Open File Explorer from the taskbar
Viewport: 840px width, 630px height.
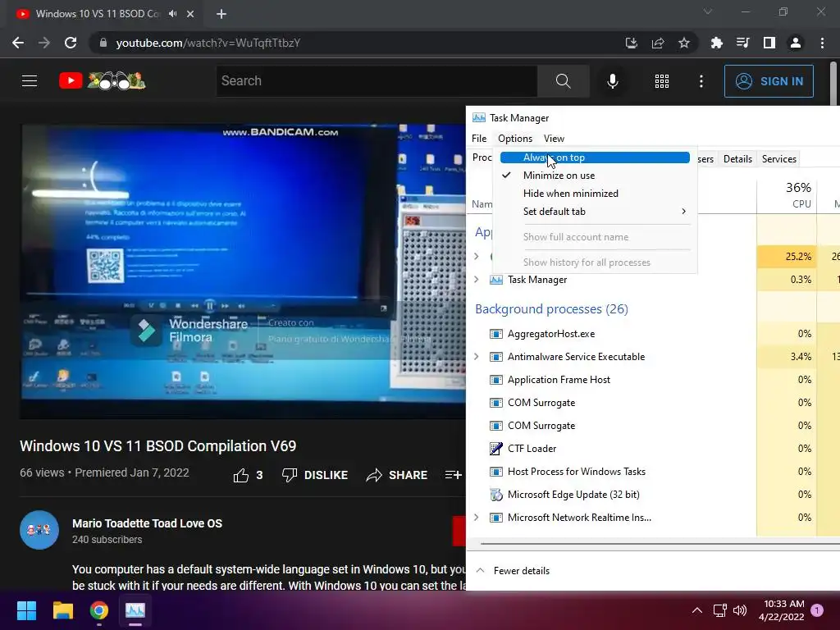[62, 610]
